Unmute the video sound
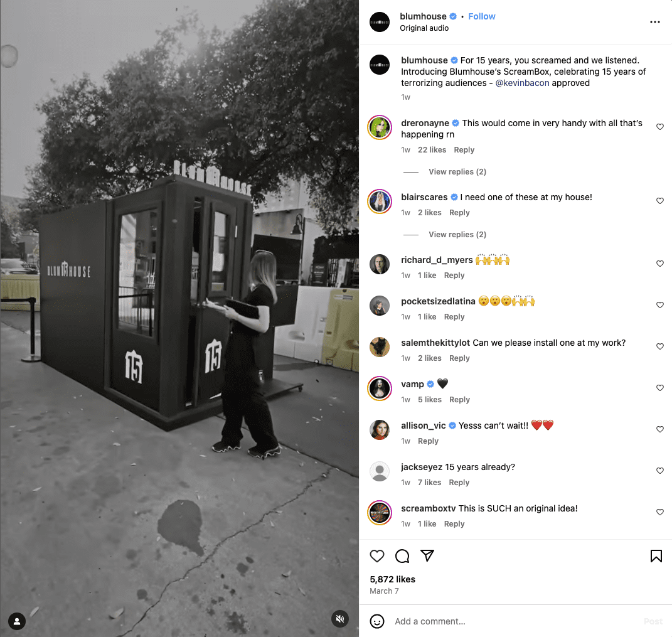672x637 pixels. coord(340,619)
